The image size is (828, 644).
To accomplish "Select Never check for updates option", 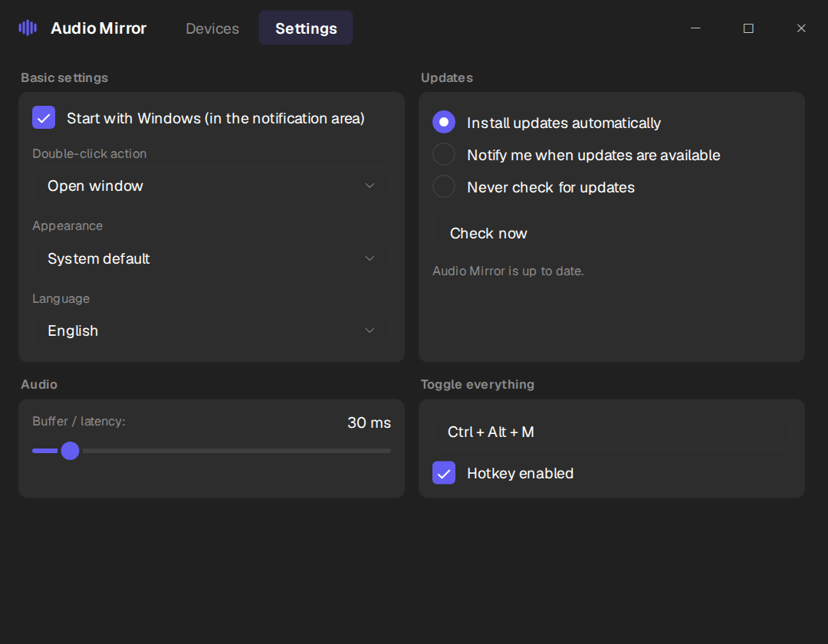I will point(444,187).
